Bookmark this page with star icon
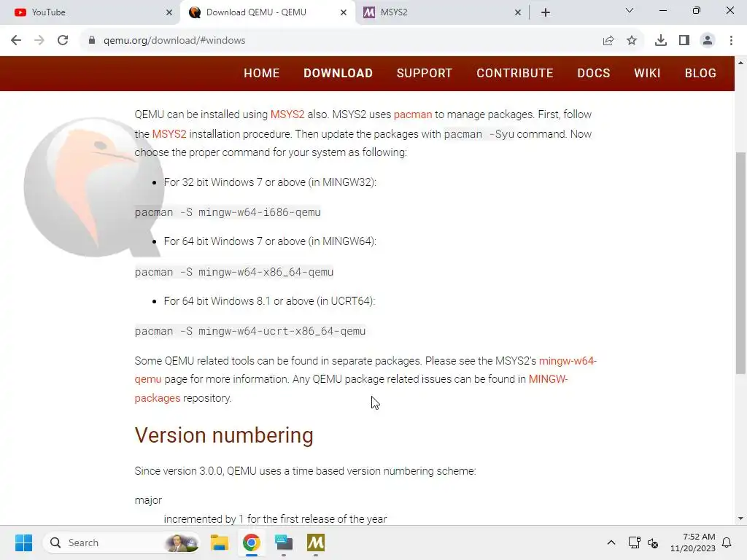The width and height of the screenshot is (747, 560). pyautogui.click(x=632, y=41)
